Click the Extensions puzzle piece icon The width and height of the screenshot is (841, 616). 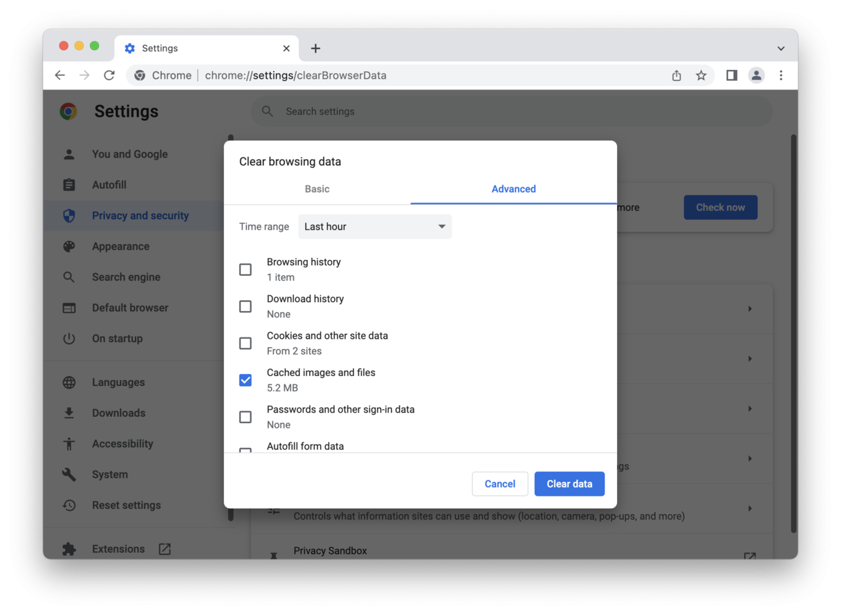69,549
